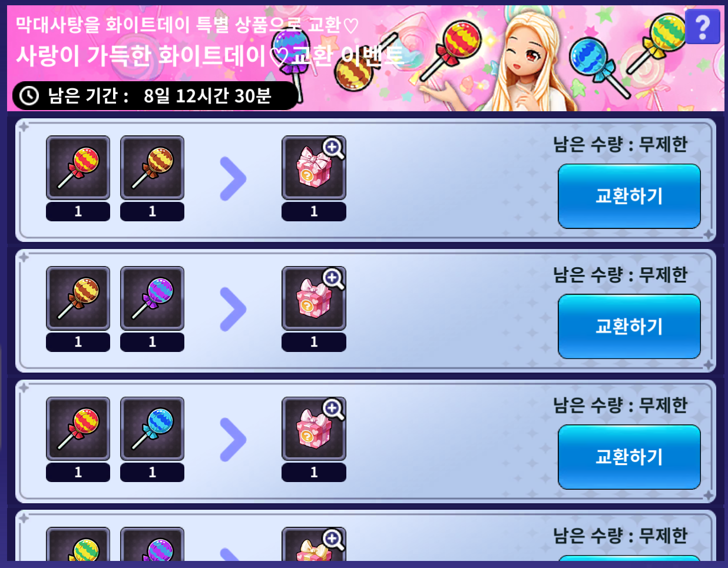Select red-yellow lollipop in first row
The image size is (728, 568).
point(78,168)
